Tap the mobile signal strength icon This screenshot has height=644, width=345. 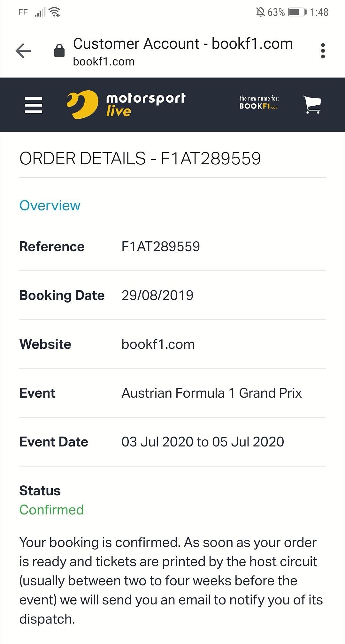[40, 12]
